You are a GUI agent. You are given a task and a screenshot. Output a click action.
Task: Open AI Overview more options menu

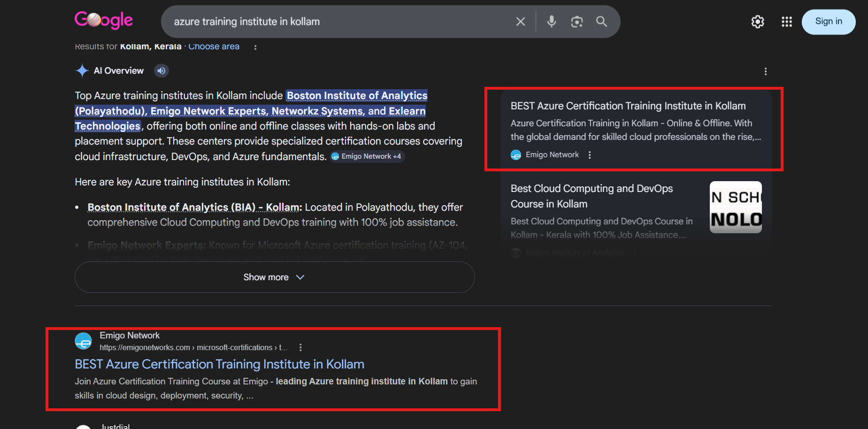765,71
